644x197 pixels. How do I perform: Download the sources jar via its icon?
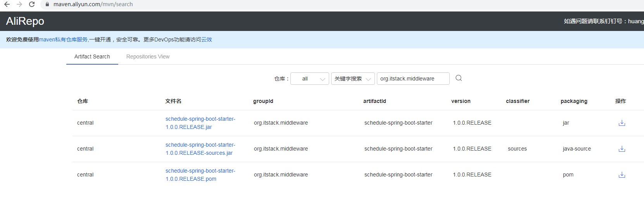point(622,149)
